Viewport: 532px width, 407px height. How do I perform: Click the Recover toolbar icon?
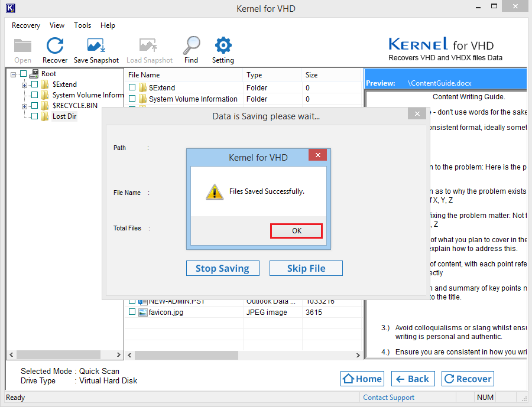(55, 46)
